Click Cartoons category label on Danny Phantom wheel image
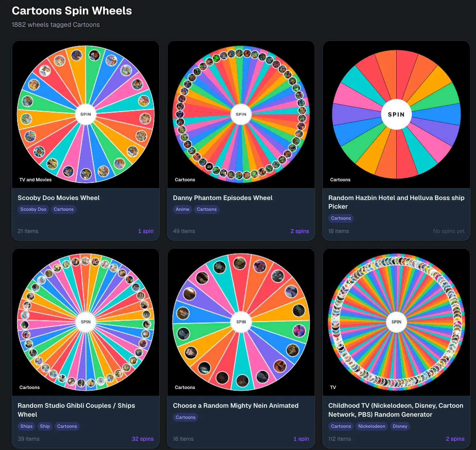476x450 pixels. [x=185, y=180]
